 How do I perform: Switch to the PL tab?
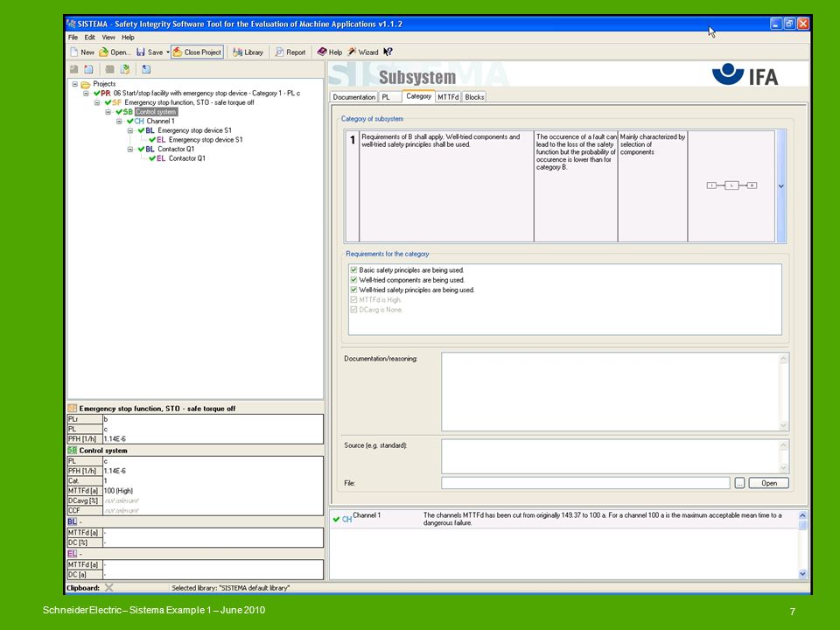pos(389,97)
